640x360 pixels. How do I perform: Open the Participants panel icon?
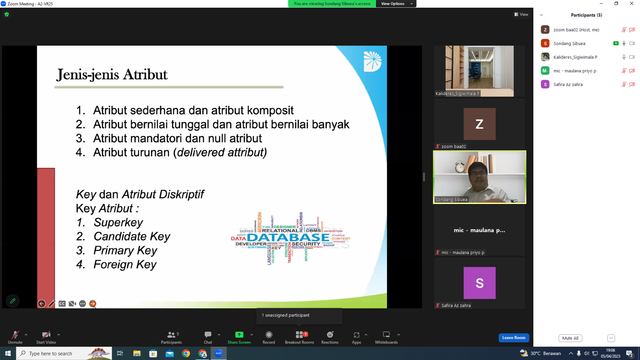coord(171,335)
